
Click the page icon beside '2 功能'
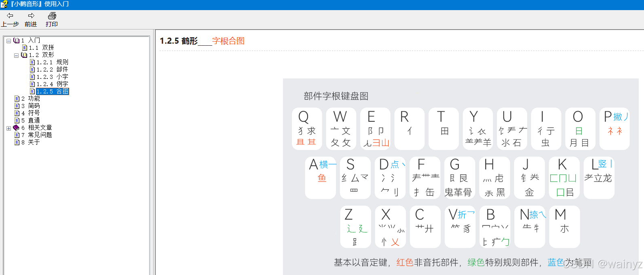click(17, 99)
